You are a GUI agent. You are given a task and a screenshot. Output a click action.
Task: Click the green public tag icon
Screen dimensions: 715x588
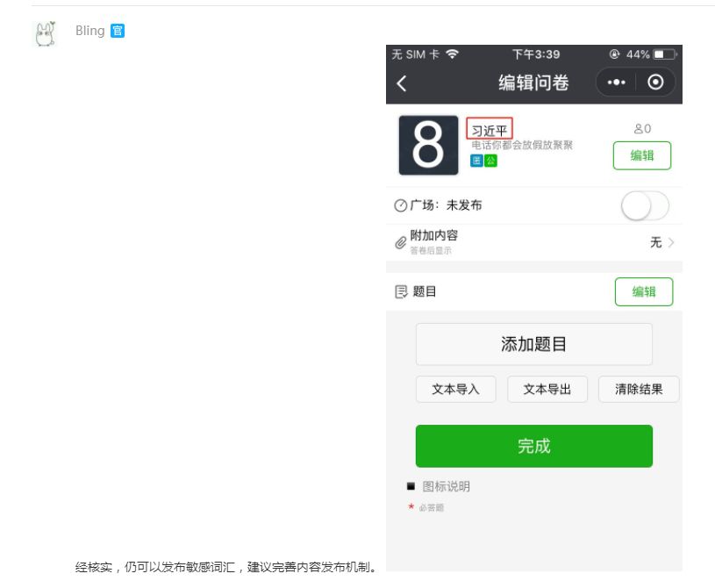coord(490,161)
